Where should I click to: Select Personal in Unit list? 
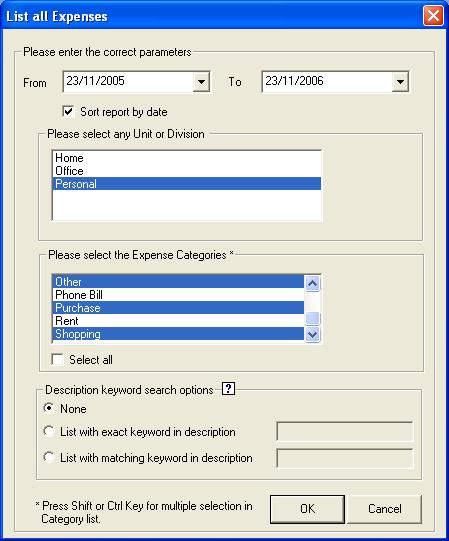[x=187, y=184]
